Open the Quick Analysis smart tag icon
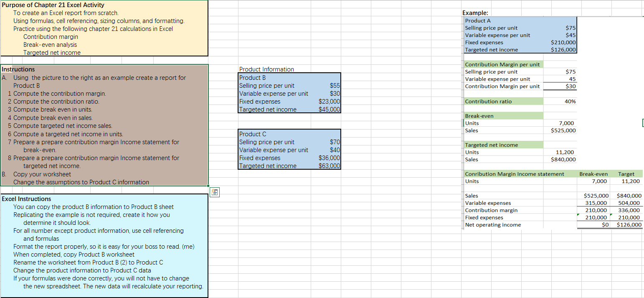This screenshot has height=298, width=644. point(214,192)
